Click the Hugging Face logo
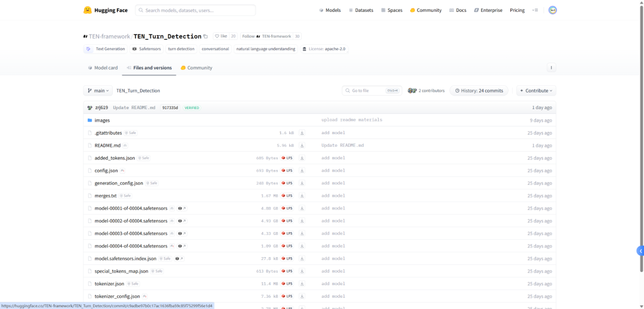This screenshot has height=309, width=644. pyautogui.click(x=105, y=10)
